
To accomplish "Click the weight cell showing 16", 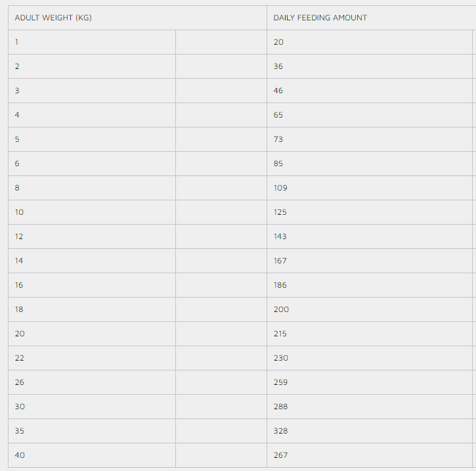I will click(19, 285).
